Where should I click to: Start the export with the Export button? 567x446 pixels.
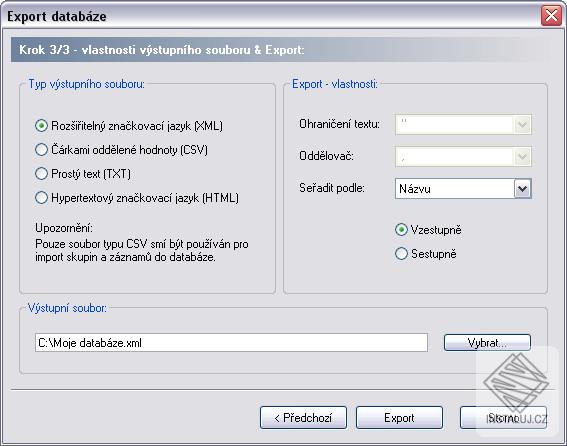click(399, 417)
